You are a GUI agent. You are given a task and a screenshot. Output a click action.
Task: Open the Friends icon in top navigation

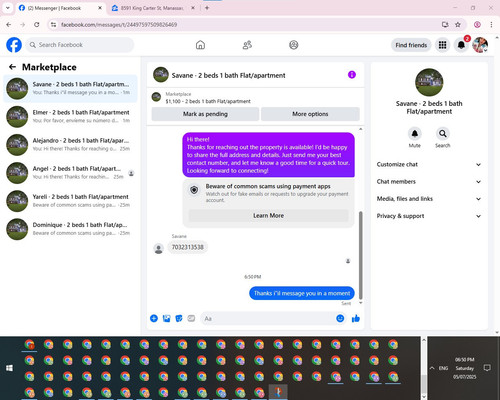(247, 45)
